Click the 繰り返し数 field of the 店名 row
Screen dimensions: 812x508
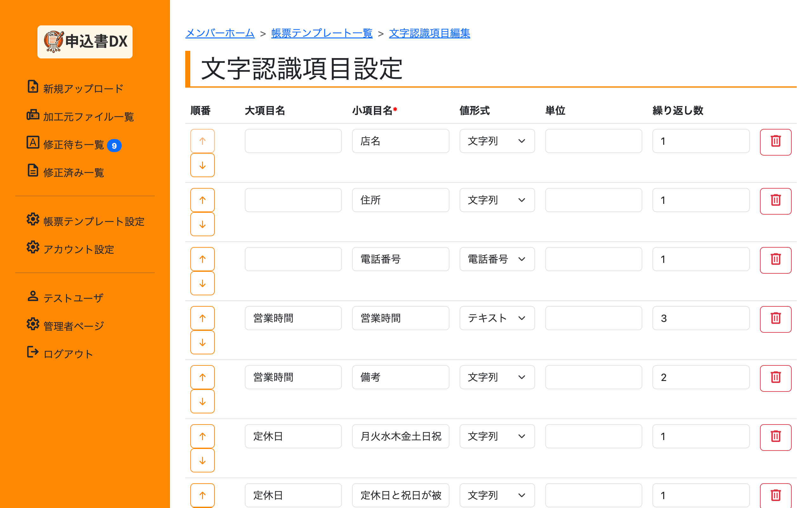point(701,141)
